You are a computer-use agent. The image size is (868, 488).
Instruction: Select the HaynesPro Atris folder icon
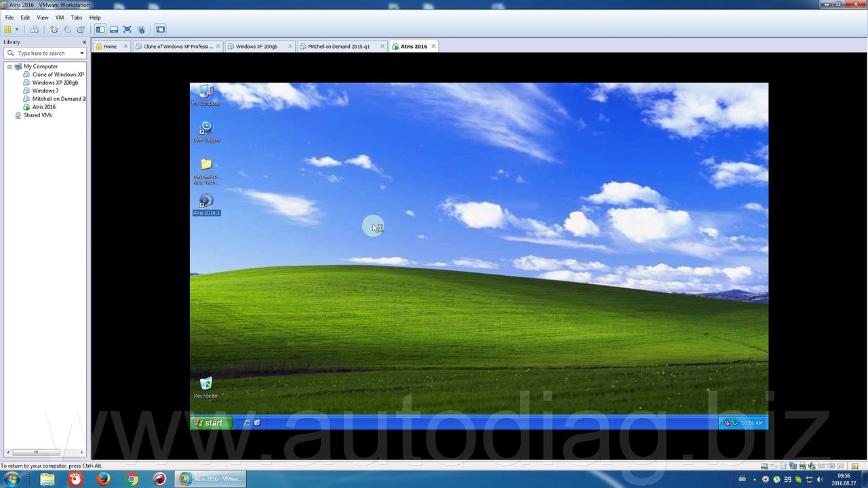[x=206, y=171]
